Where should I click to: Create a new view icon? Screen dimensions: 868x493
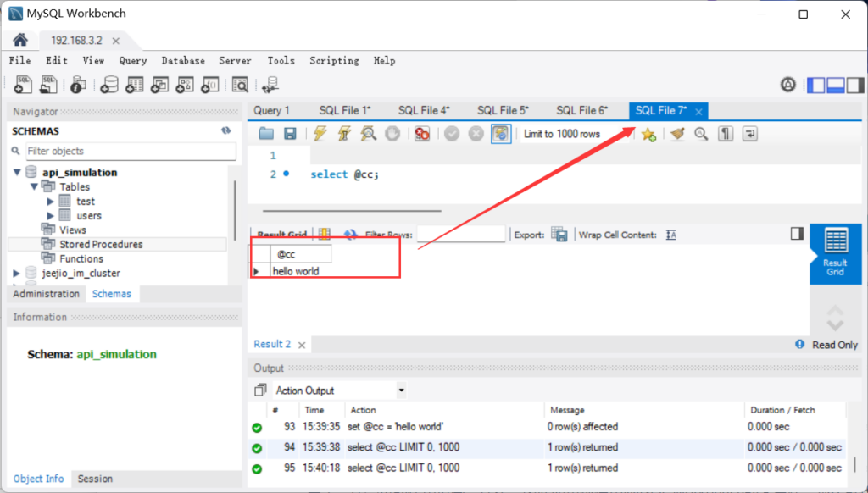click(x=159, y=85)
